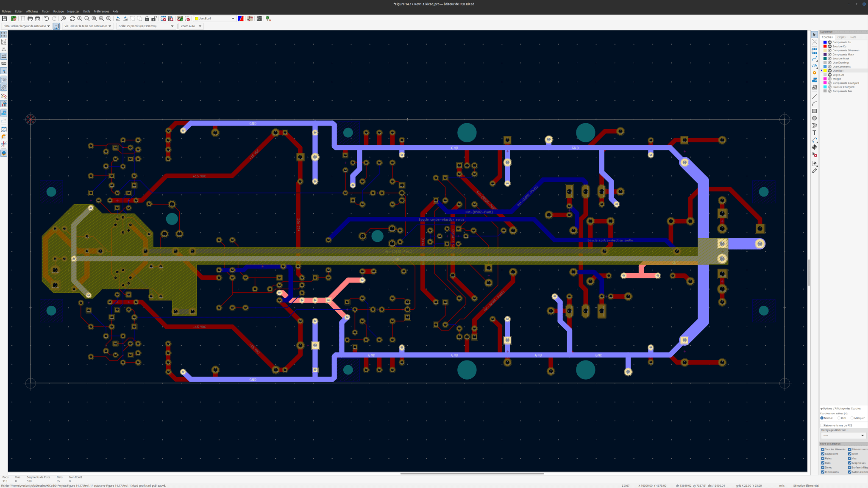
Task: Click the Soudure Courtyard cyan swatch
Action: click(825, 87)
